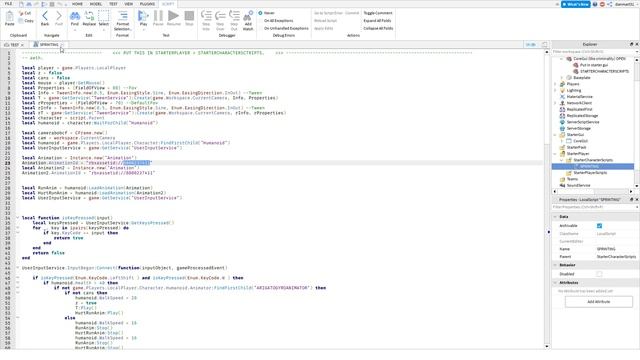Image resolution: width=640 pixels, height=360 pixels.
Task: Collapse the StarterCharacterScripts node
Action: pyautogui.click(x=562, y=160)
